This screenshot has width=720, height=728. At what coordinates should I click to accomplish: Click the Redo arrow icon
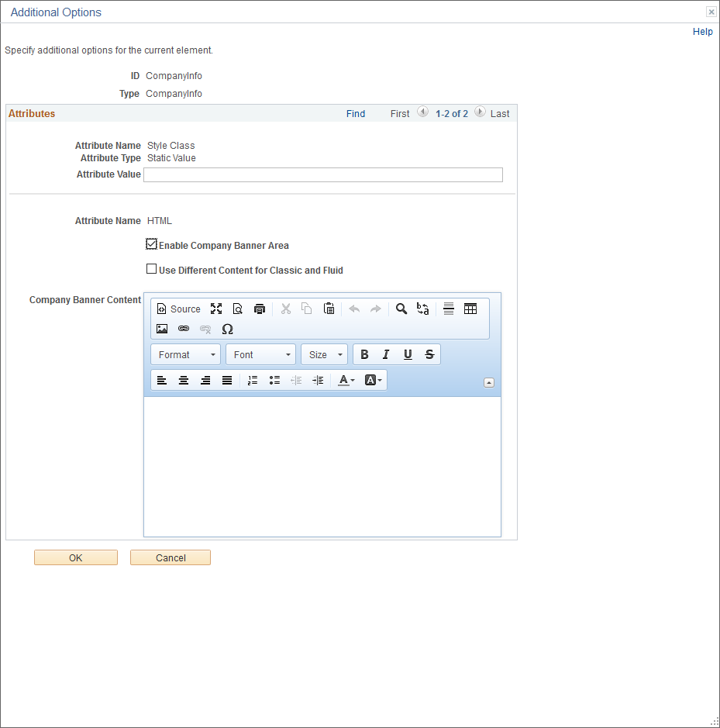[x=376, y=309]
